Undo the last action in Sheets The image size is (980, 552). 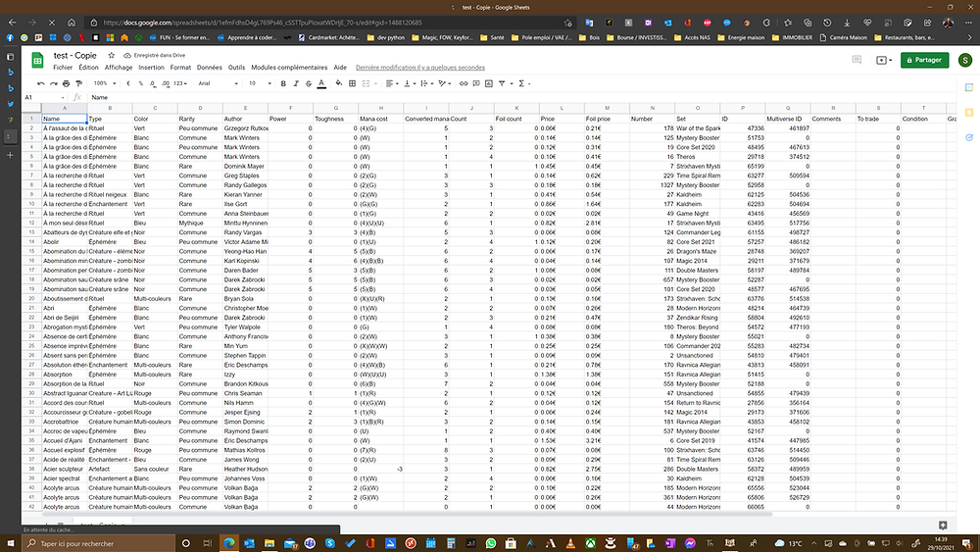(x=41, y=83)
